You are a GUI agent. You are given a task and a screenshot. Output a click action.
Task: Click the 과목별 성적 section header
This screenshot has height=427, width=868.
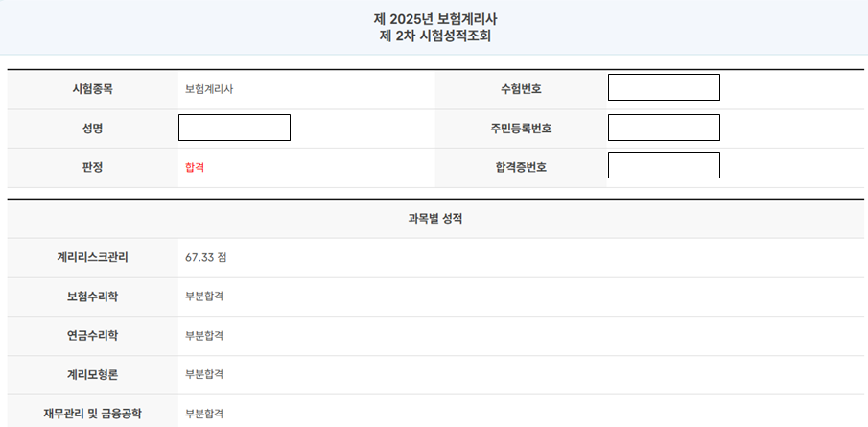pos(435,219)
